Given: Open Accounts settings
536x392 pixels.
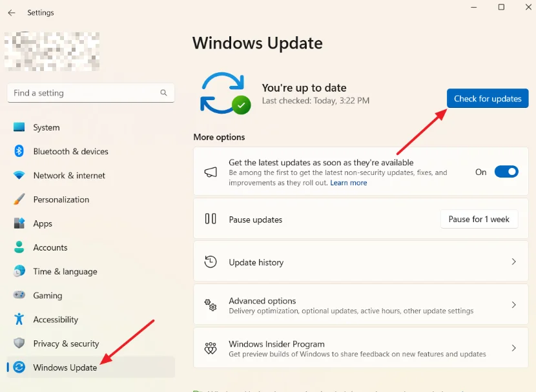Looking at the screenshot, I should pos(91,247).
